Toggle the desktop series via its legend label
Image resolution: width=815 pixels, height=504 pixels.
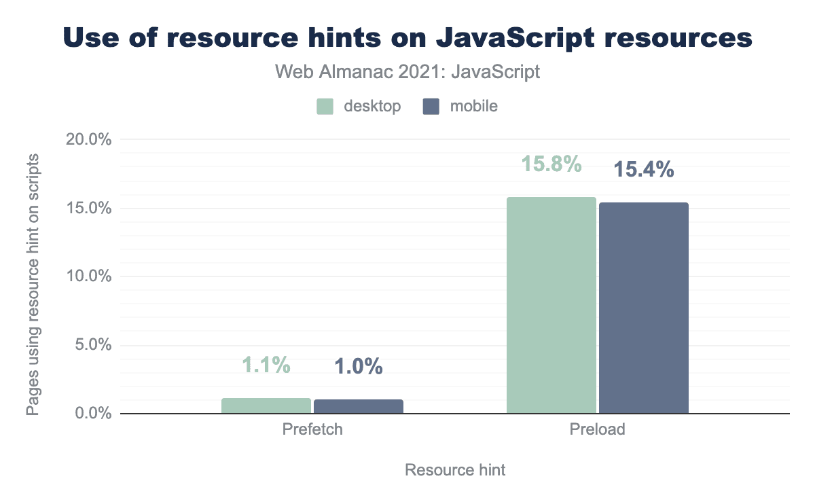pos(372,106)
